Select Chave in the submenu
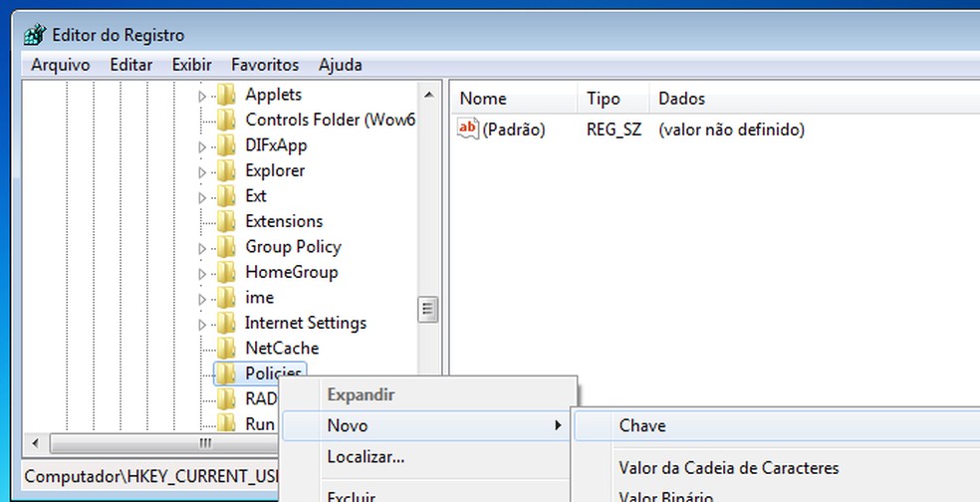The width and height of the screenshot is (980, 502). [x=778, y=426]
